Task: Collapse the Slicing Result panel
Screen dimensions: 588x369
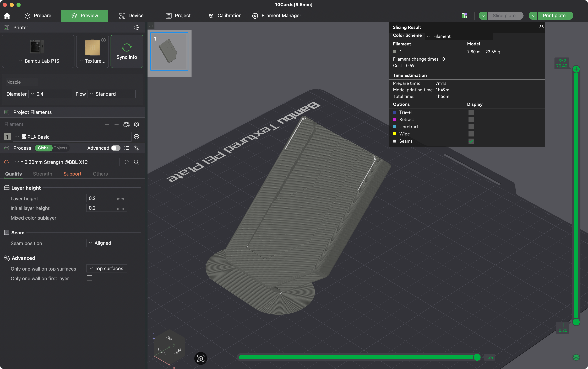Action: tap(541, 26)
